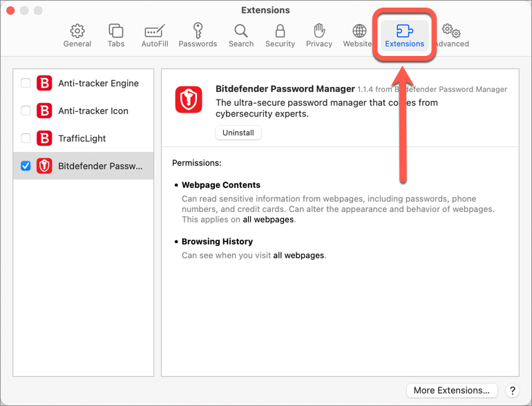Click the TrafficLight red B icon
532x406 pixels.
pos(44,138)
